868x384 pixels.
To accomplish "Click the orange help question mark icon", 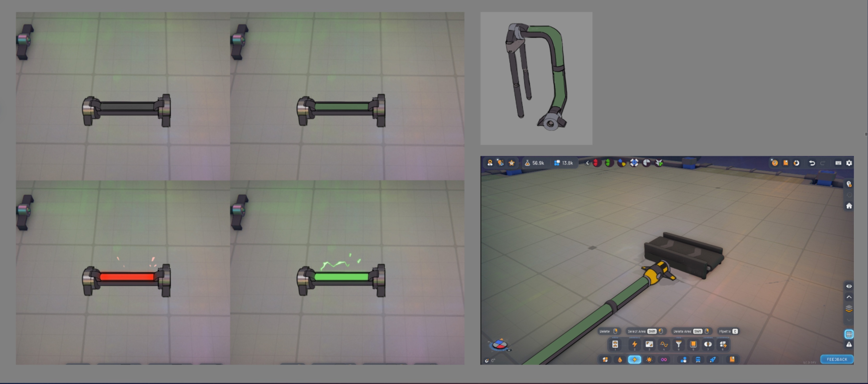I will tap(775, 163).
